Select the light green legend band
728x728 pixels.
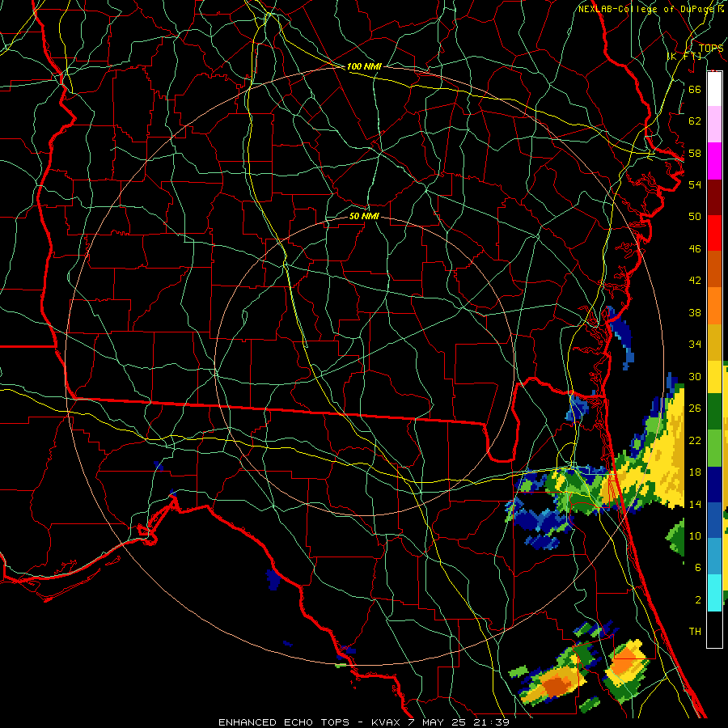point(714,448)
